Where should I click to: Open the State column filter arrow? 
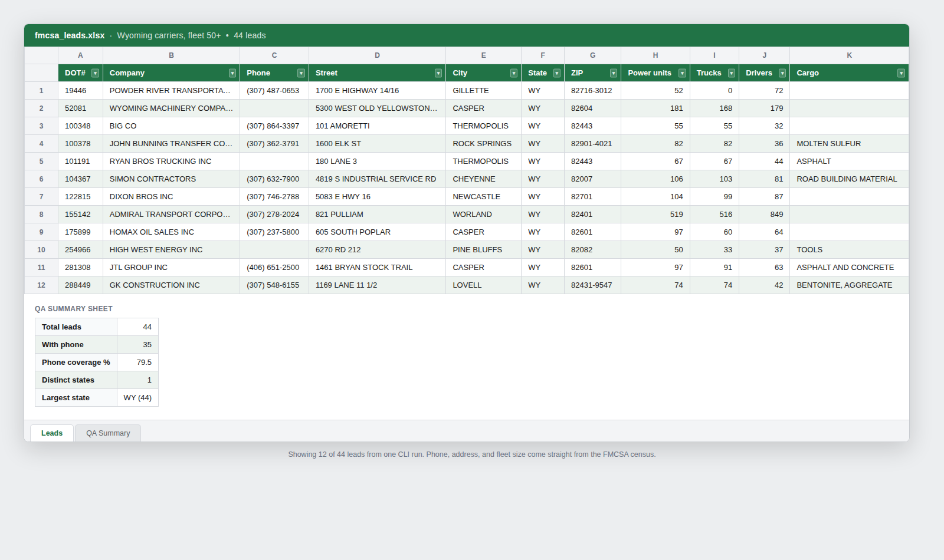[x=557, y=73]
